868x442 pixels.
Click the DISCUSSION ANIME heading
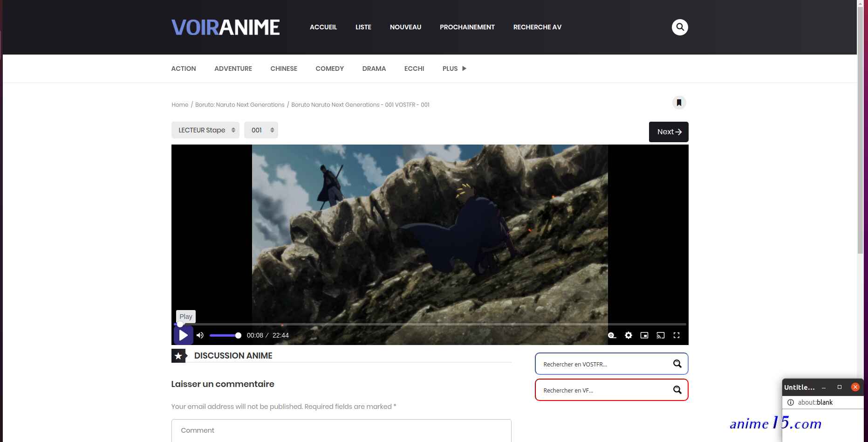[233, 356]
